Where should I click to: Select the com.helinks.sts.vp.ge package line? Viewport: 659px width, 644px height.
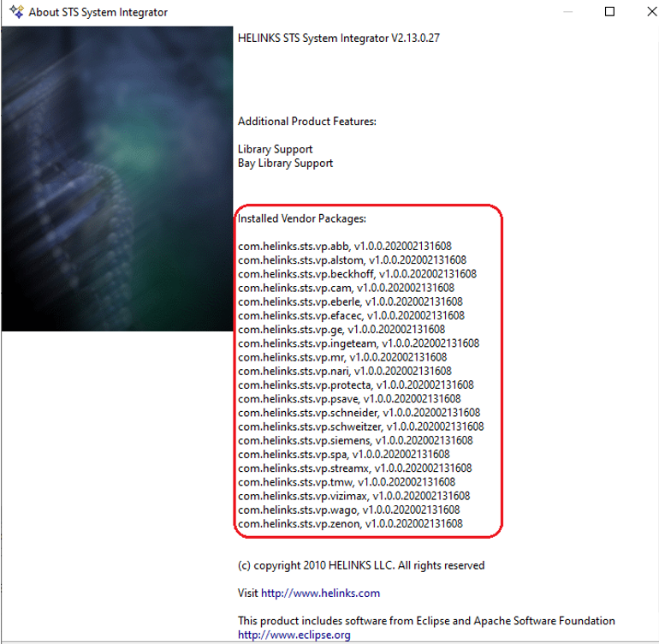click(341, 329)
